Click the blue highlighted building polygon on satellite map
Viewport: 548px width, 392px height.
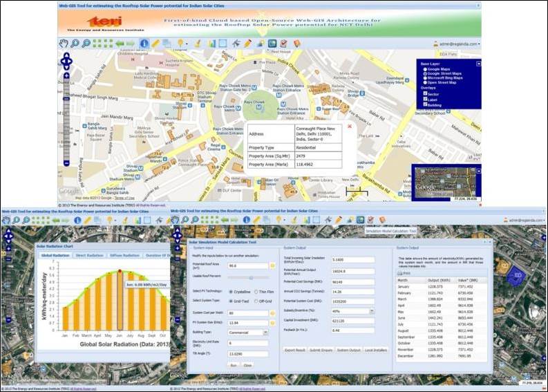tap(517, 276)
